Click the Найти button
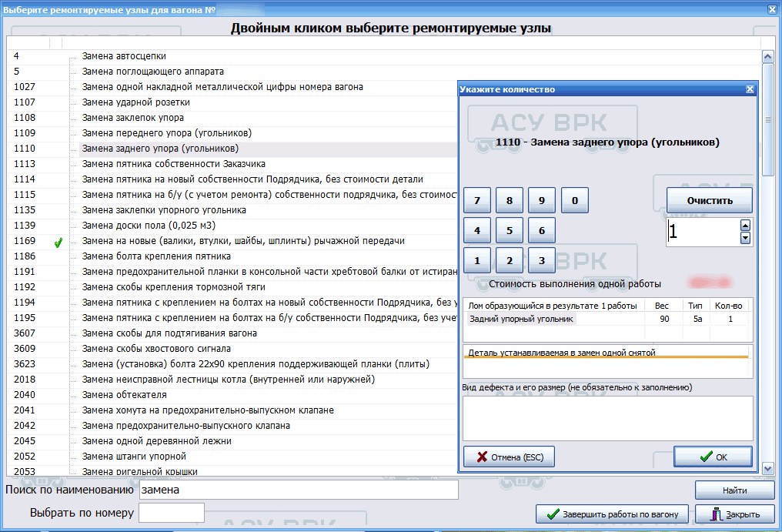 [x=734, y=490]
